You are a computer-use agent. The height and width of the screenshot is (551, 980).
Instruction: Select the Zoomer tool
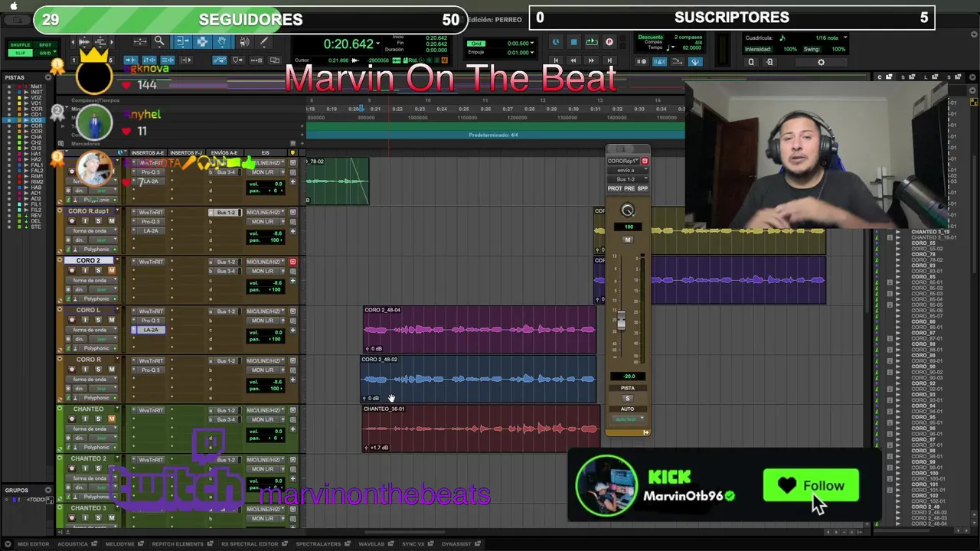(159, 42)
